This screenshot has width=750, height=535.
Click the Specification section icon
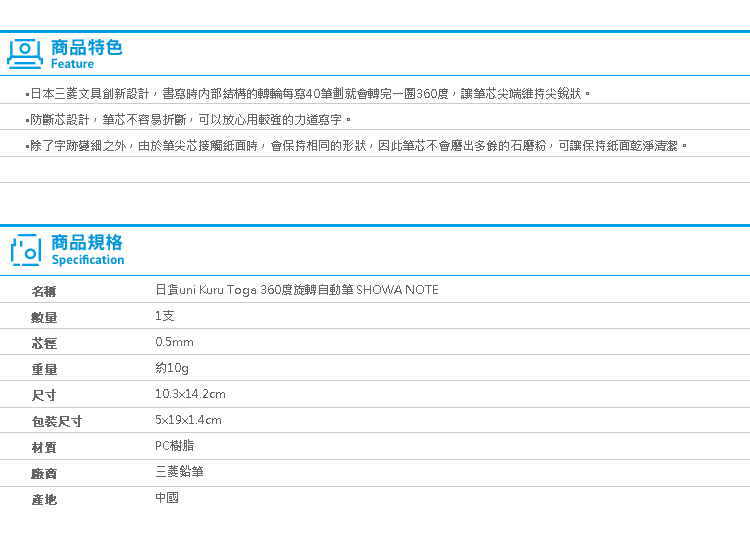[25, 250]
